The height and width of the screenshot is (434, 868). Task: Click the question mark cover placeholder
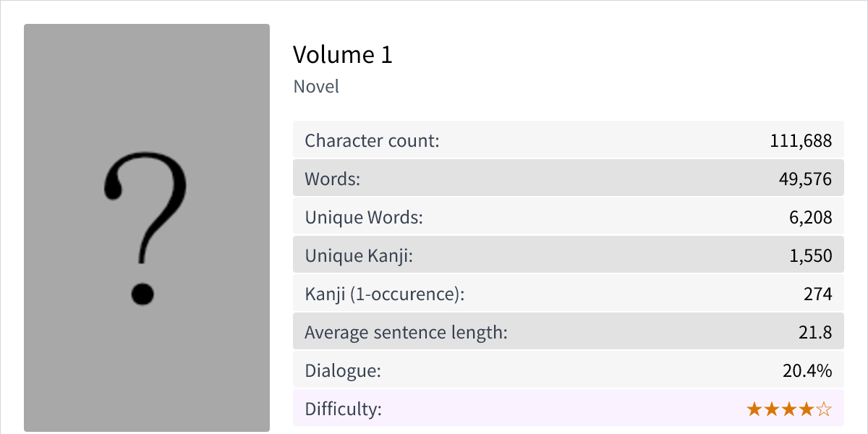click(146, 228)
